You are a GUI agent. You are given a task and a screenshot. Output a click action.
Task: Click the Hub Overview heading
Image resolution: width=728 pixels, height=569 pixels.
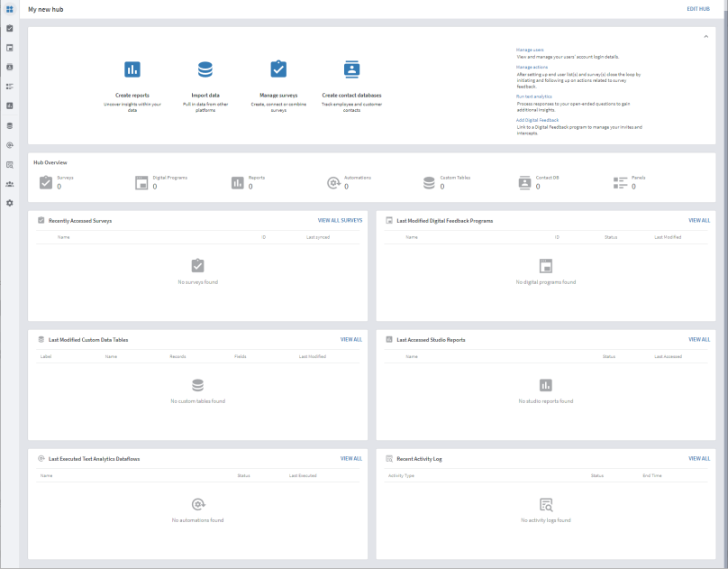[50, 162]
